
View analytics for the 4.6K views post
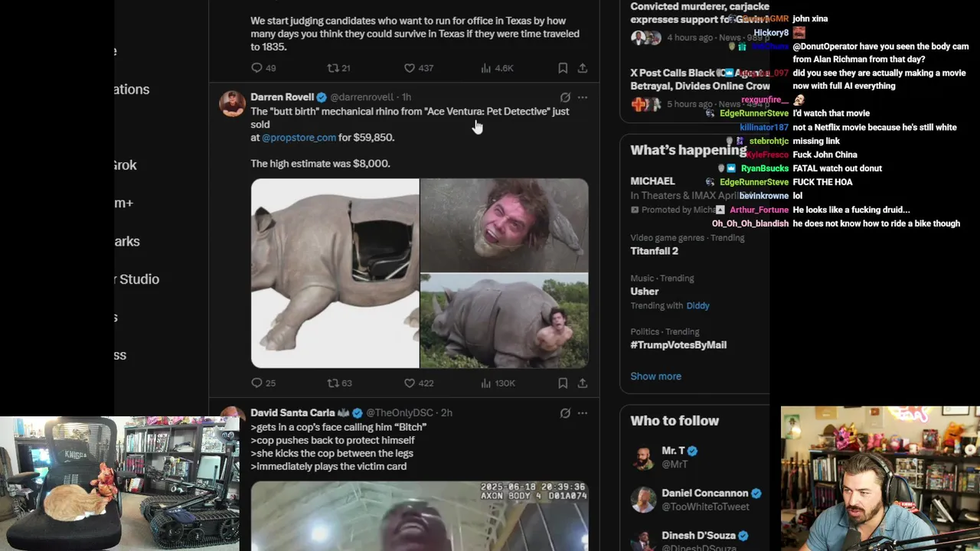pos(485,68)
